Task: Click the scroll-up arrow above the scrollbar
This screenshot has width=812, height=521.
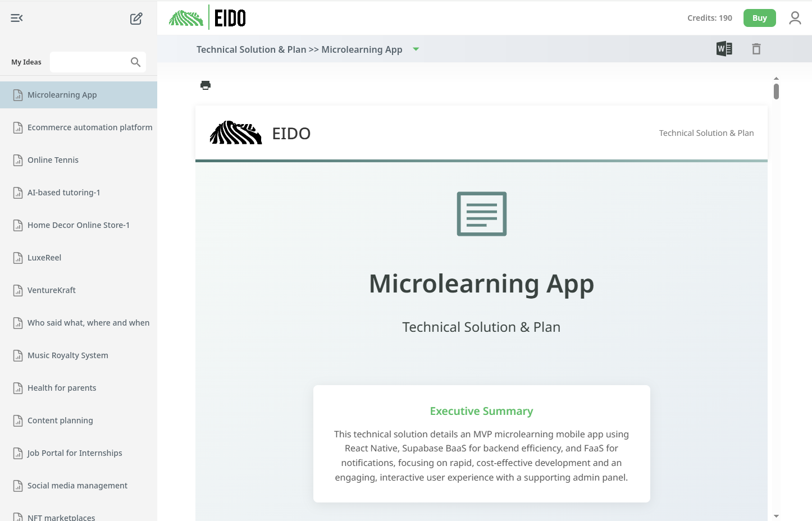Action: click(776, 79)
